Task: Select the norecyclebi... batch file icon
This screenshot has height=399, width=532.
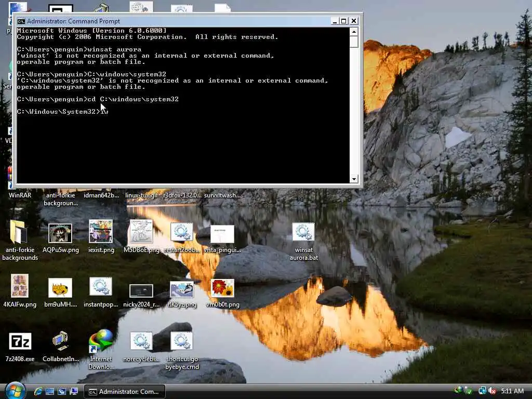Action: [141, 347]
